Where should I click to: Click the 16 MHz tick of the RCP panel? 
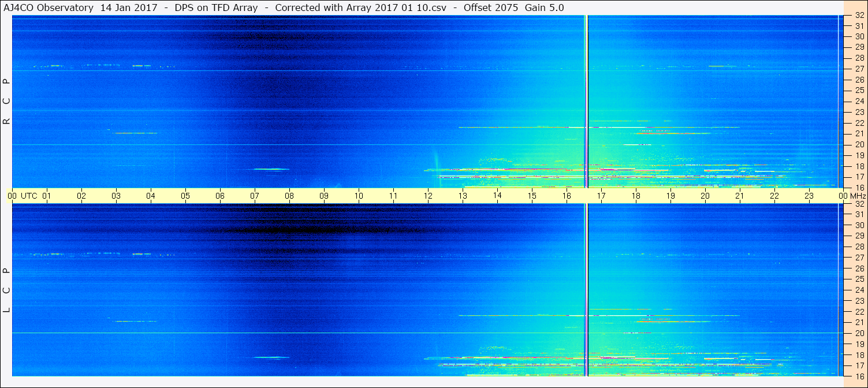coord(859,188)
